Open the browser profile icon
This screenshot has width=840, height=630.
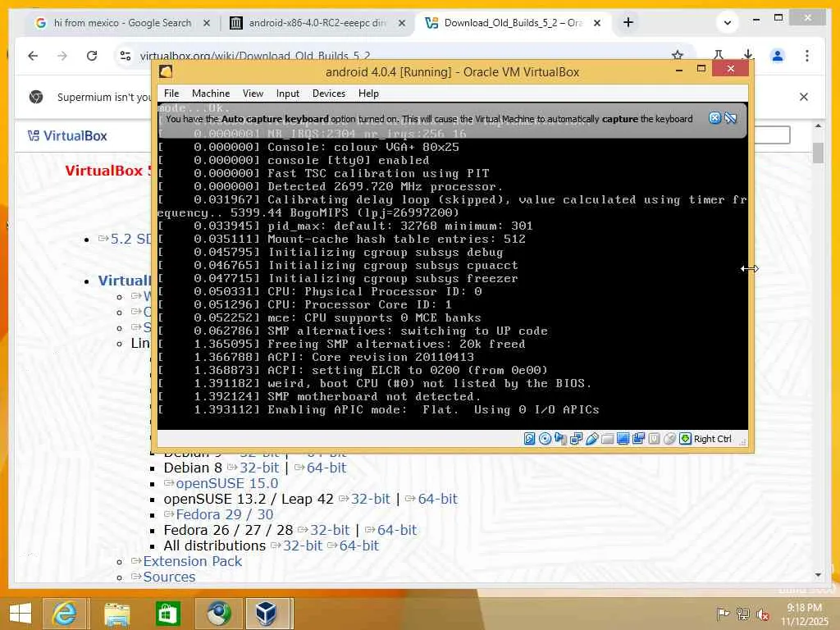(x=778, y=55)
